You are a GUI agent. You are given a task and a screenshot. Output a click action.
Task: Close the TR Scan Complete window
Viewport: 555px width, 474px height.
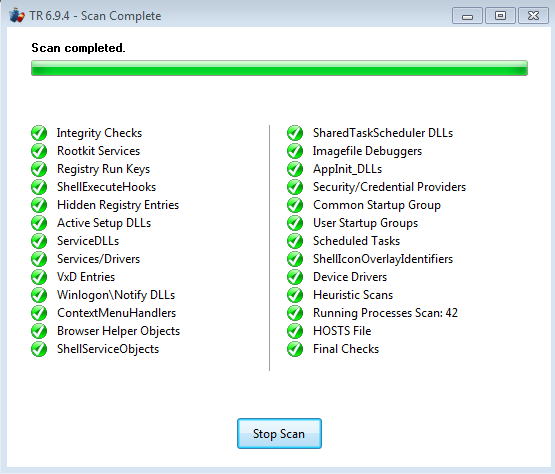(x=533, y=16)
